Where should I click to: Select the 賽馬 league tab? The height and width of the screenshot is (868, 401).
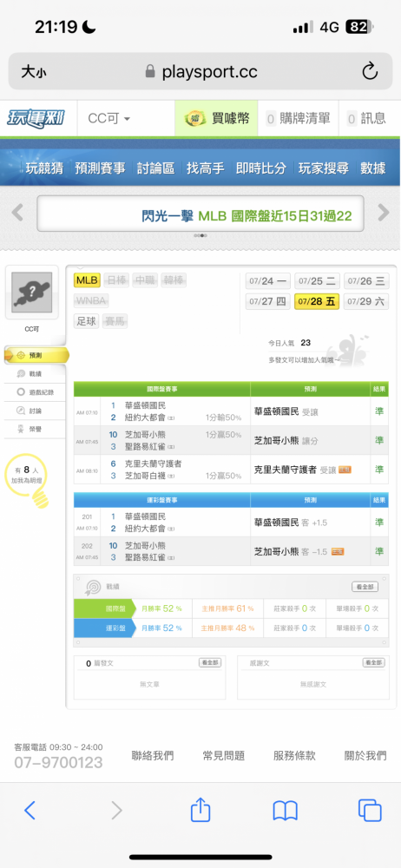[115, 321]
